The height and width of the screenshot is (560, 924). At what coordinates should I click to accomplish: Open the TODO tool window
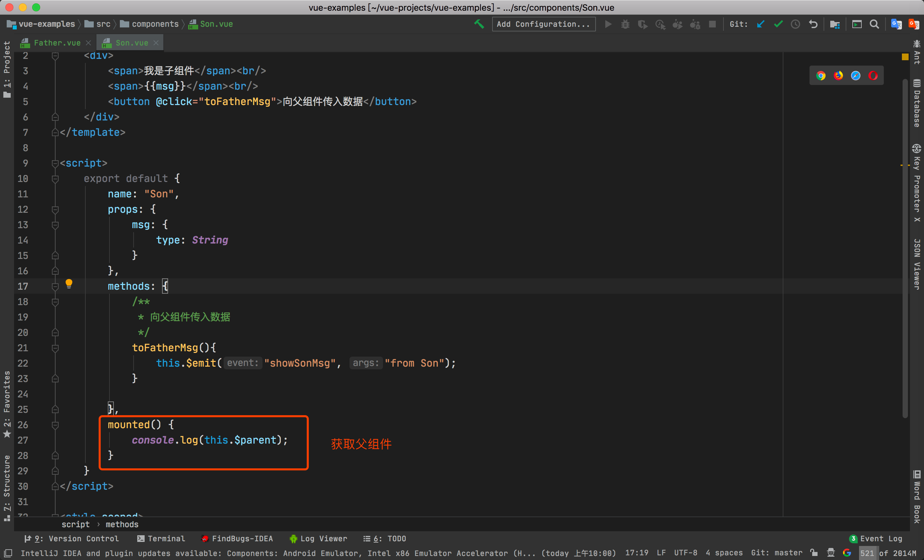point(385,539)
